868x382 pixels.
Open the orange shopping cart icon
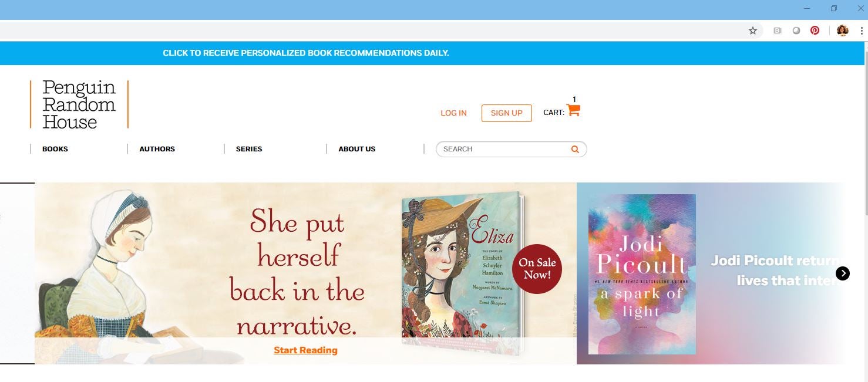coord(573,110)
